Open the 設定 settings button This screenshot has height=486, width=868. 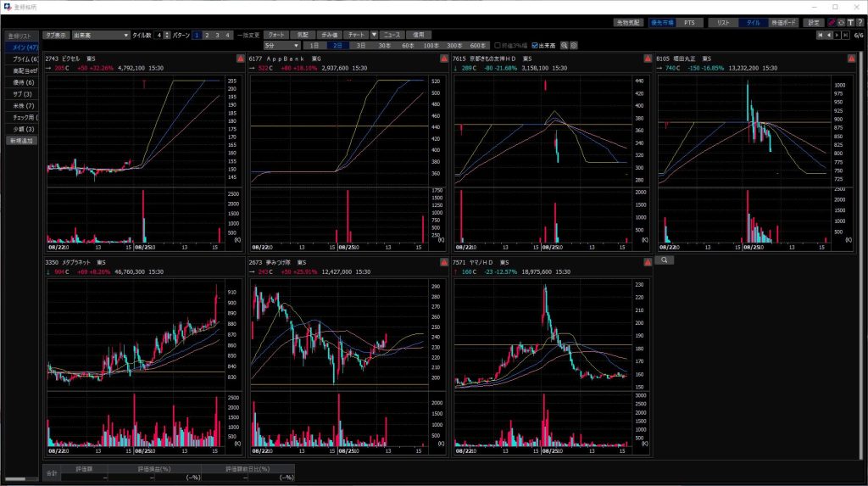click(x=814, y=23)
